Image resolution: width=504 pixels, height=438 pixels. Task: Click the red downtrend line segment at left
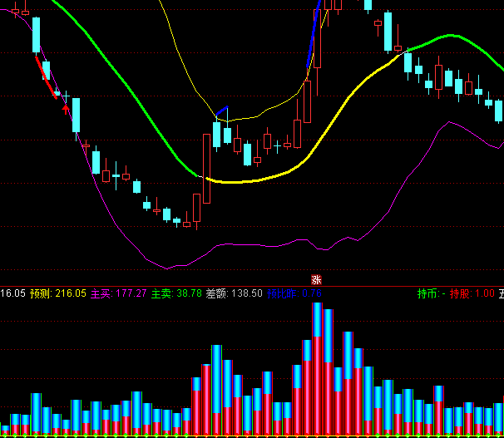coord(47,76)
